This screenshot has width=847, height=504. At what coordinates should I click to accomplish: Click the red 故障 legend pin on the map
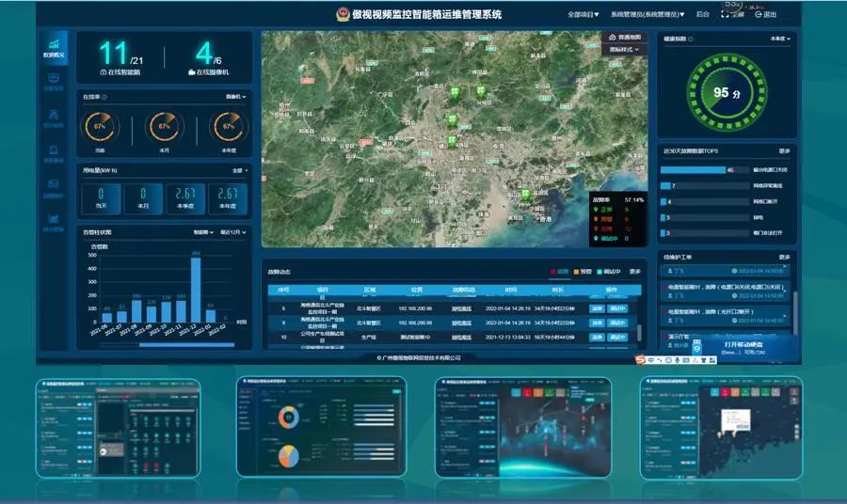click(596, 228)
